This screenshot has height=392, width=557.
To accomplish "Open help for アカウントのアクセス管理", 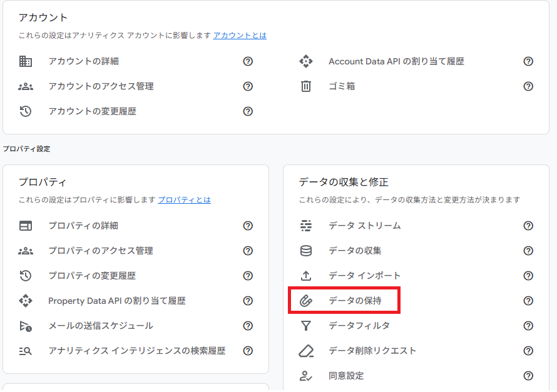I will (x=248, y=86).
